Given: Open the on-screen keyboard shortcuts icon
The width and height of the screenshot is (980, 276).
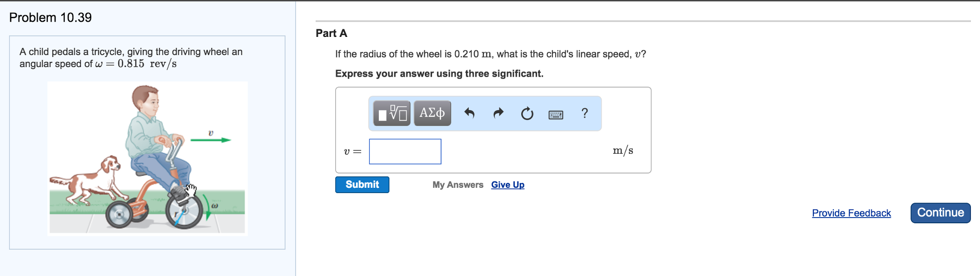Looking at the screenshot, I should click(556, 114).
